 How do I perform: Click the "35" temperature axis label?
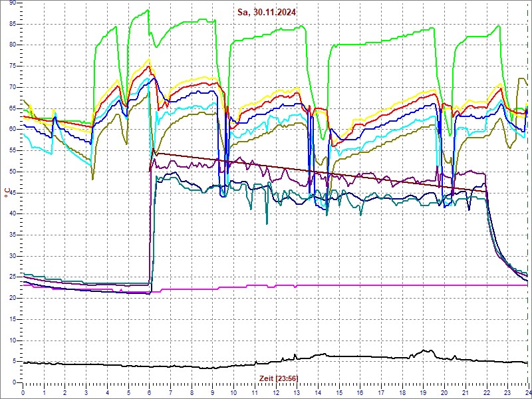13,235
